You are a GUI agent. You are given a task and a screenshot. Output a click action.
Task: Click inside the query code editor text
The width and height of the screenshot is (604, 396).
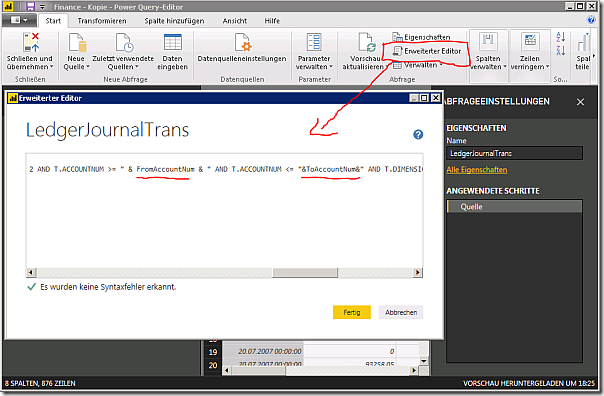pos(225,169)
